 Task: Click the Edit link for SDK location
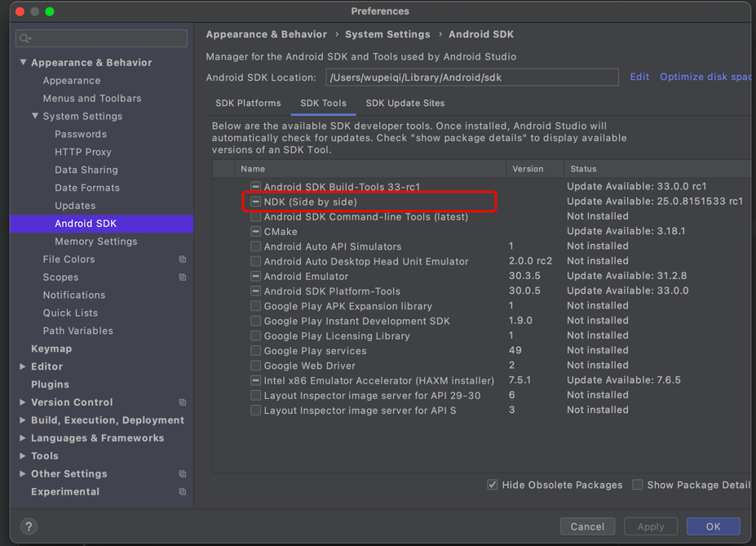[x=639, y=77]
